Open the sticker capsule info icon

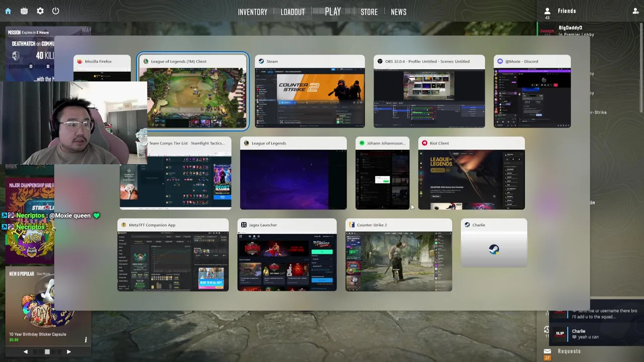click(86, 340)
